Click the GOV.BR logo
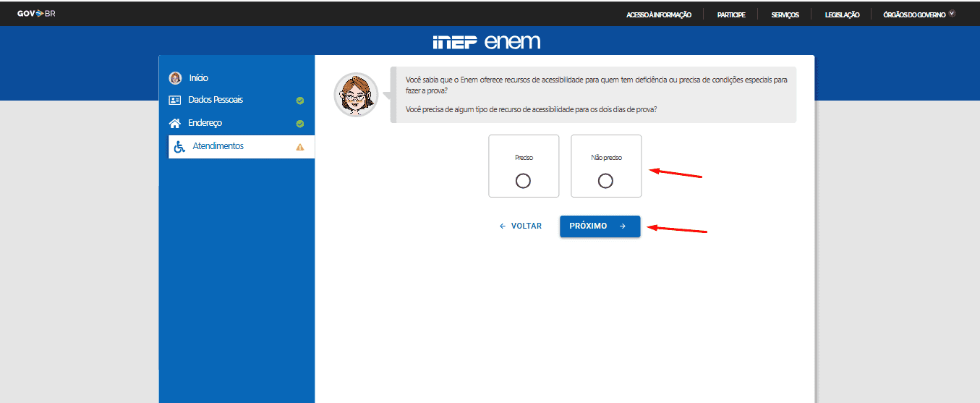The width and height of the screenshot is (980, 403). [36, 14]
